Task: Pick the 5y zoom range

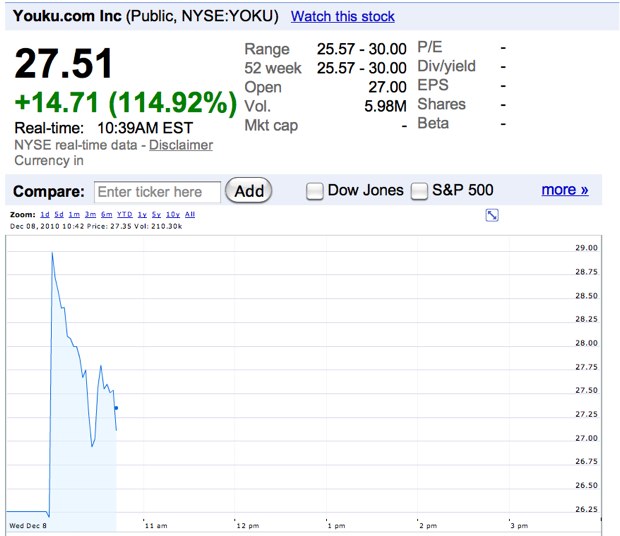Action: (156, 215)
